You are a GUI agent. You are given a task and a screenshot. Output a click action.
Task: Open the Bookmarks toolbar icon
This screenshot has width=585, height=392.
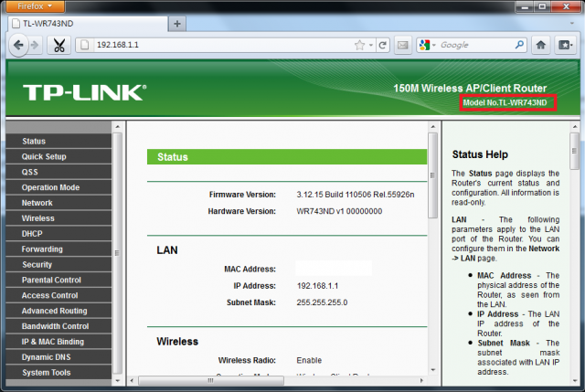tap(565, 45)
